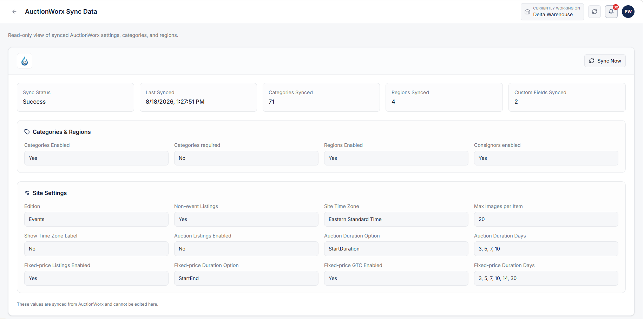
Task: Click the Eastern Standard Time field
Action: pyautogui.click(x=396, y=219)
